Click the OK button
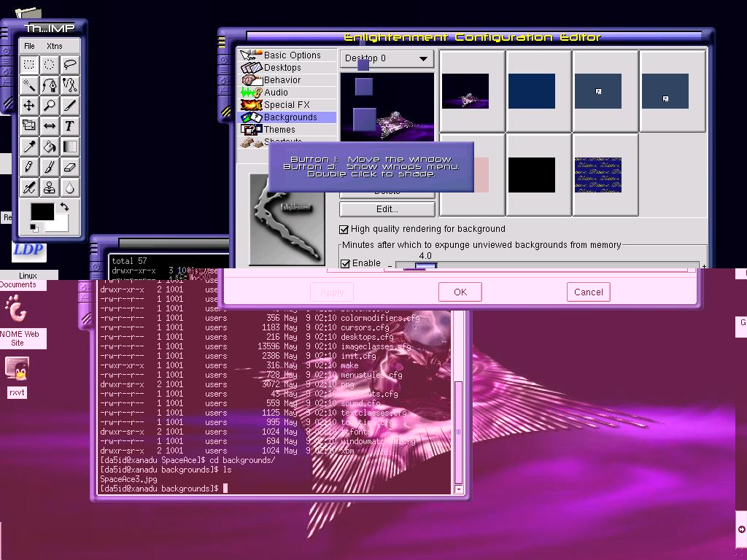 pyautogui.click(x=460, y=292)
